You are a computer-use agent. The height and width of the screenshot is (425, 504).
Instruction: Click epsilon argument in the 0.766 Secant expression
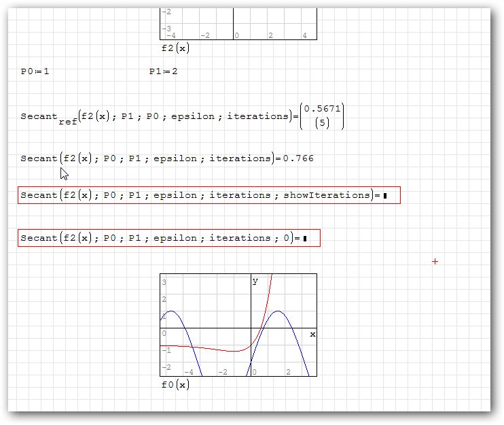pos(172,158)
